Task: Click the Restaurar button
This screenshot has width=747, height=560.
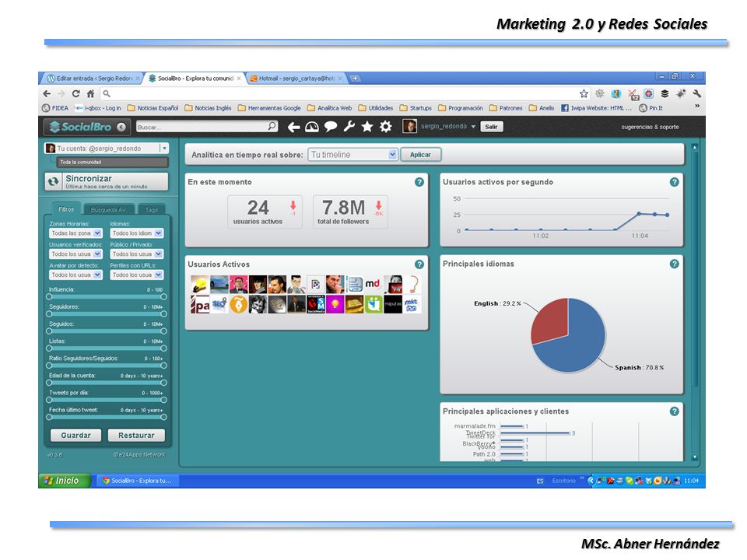Action: click(136, 436)
